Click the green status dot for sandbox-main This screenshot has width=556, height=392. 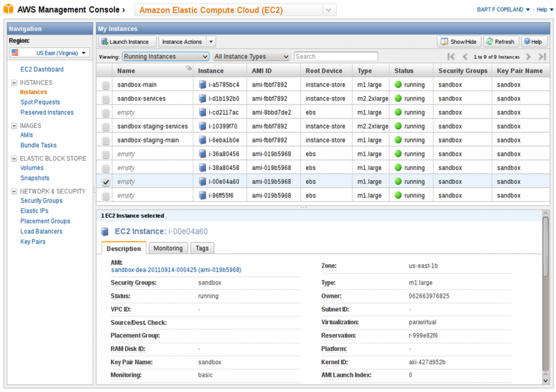[398, 85]
